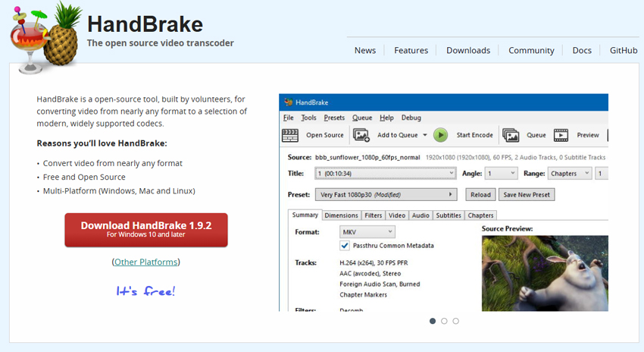Open the Range Chapters dropdown
The image size is (644, 352).
(x=570, y=173)
